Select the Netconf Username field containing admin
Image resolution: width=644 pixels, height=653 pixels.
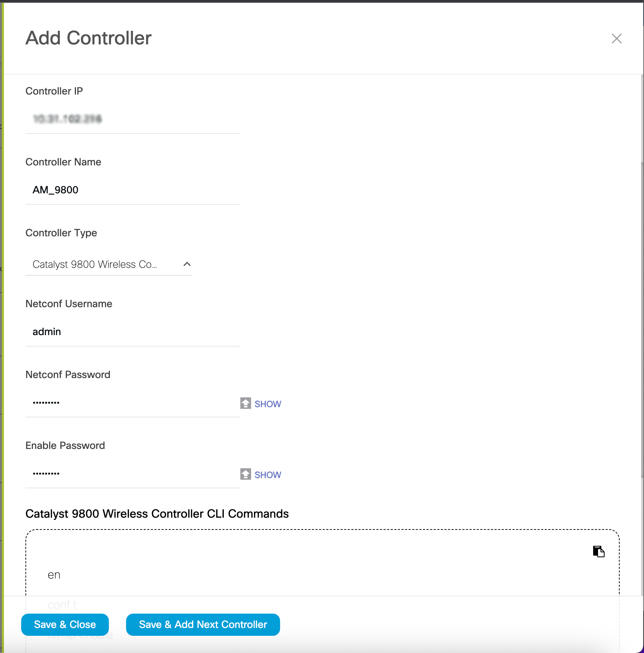click(x=133, y=332)
